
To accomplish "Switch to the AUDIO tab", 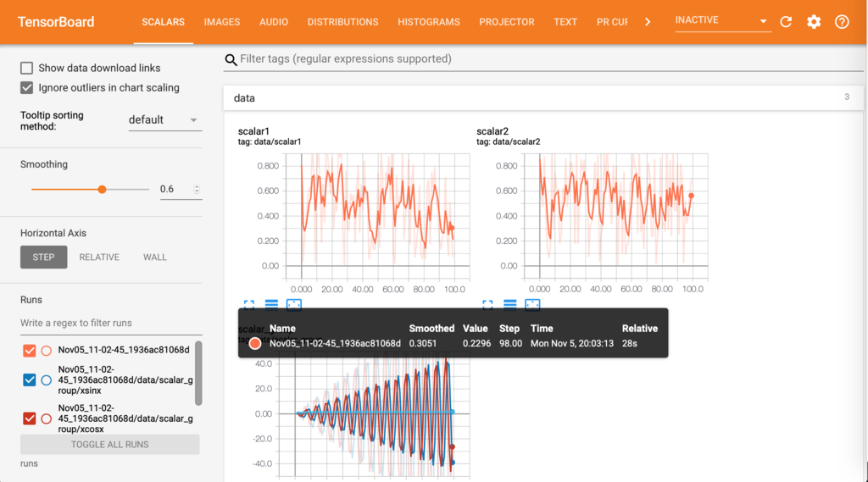I will (x=274, y=22).
